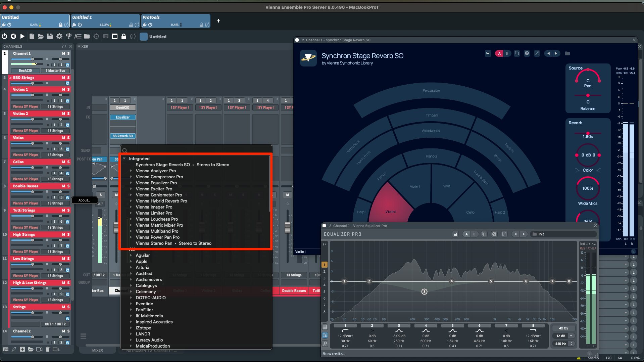Open help in Synchron Stage Reverb header
This screenshot has height=362, width=644.
click(x=527, y=53)
